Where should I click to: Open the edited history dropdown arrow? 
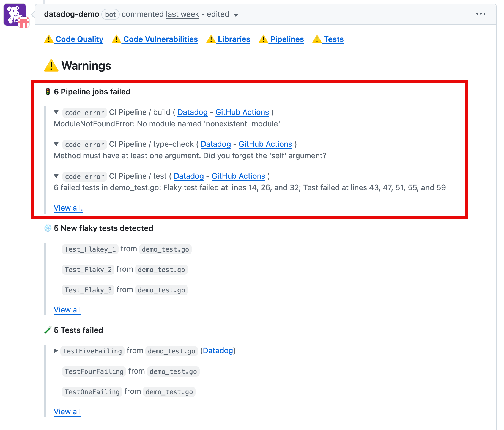point(236,15)
